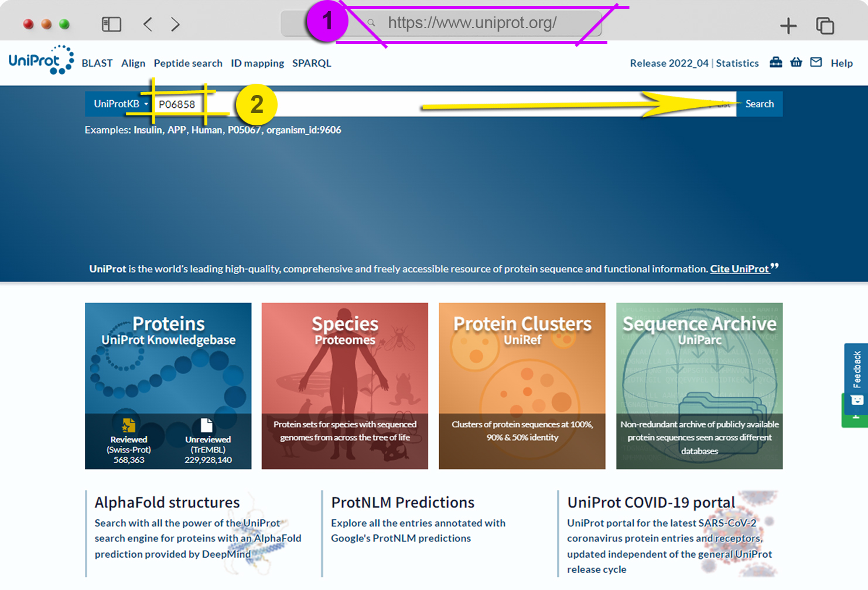The height and width of the screenshot is (590, 868).
Task: Open a new browser tab
Action: tap(788, 25)
